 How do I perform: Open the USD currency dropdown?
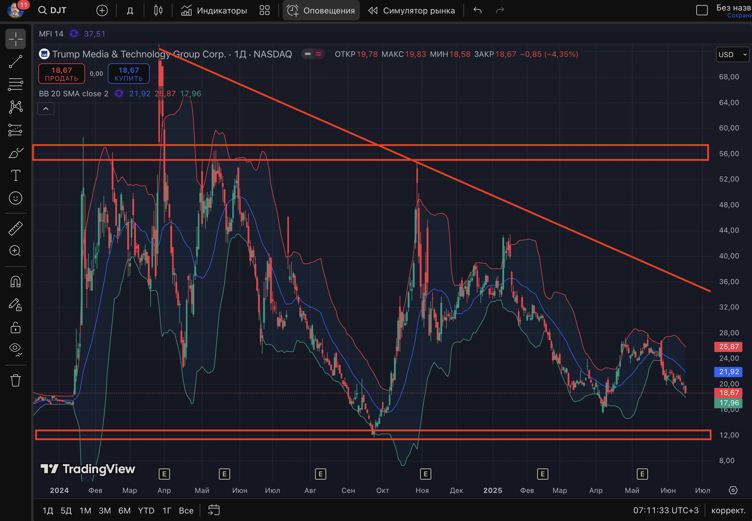tap(731, 54)
